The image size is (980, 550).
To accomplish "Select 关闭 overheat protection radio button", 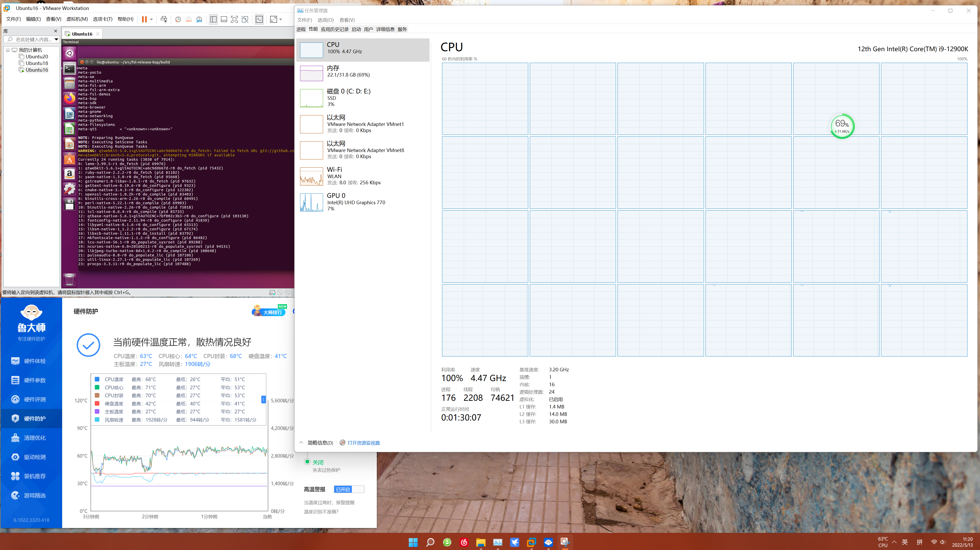I will tap(307, 462).
